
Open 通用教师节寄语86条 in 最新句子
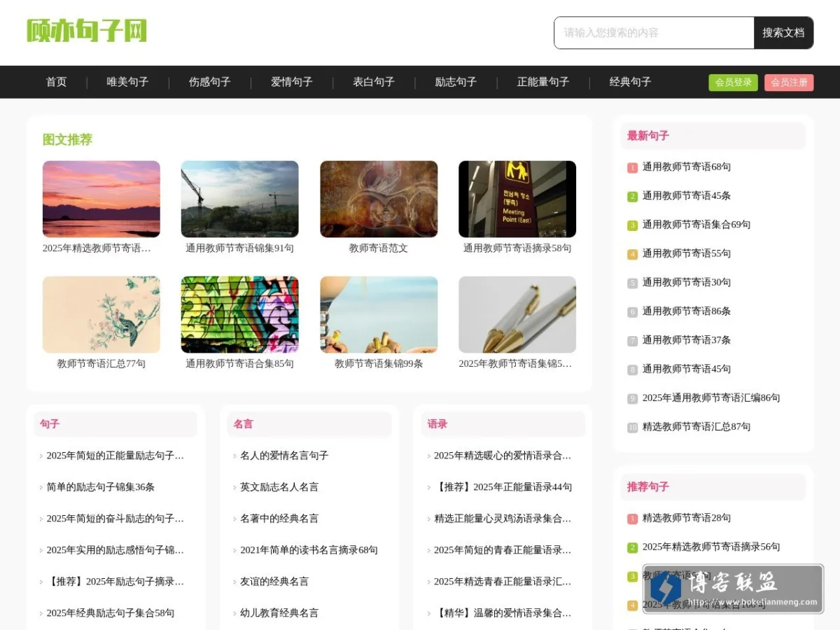click(687, 311)
